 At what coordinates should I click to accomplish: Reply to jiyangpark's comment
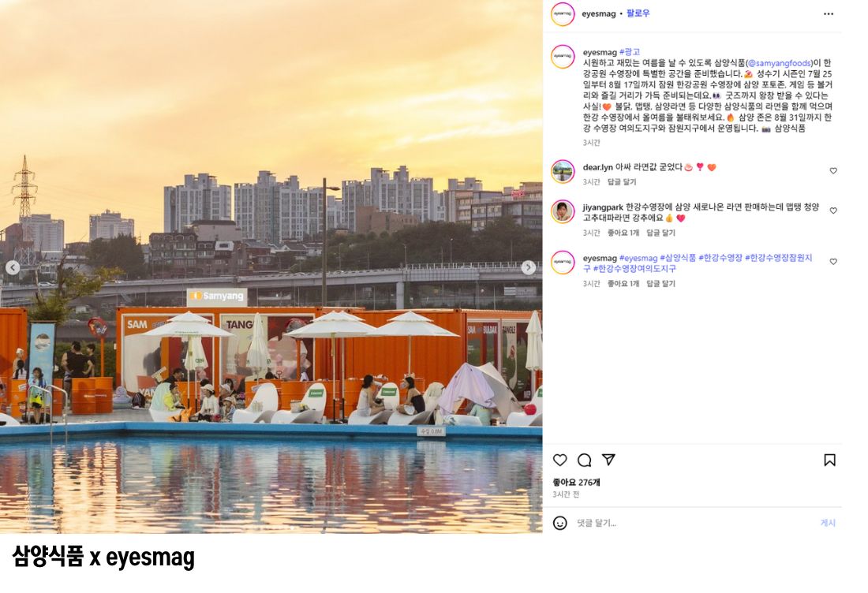tap(661, 233)
